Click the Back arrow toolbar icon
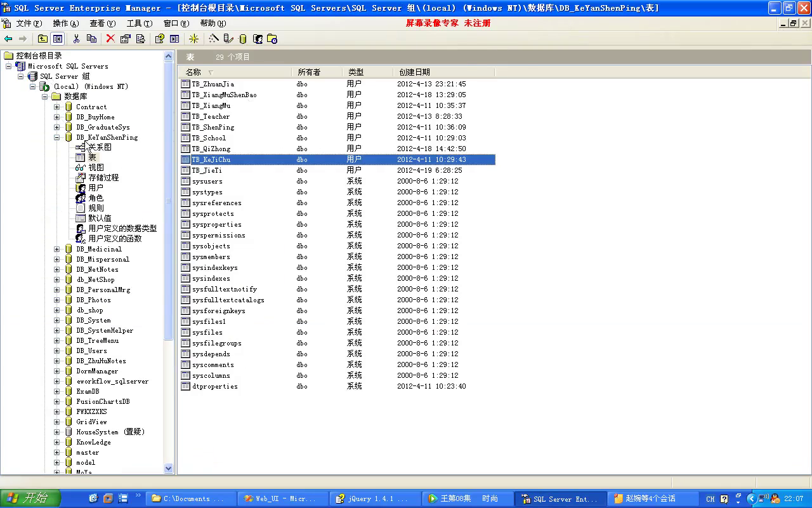812x508 pixels. (8, 39)
